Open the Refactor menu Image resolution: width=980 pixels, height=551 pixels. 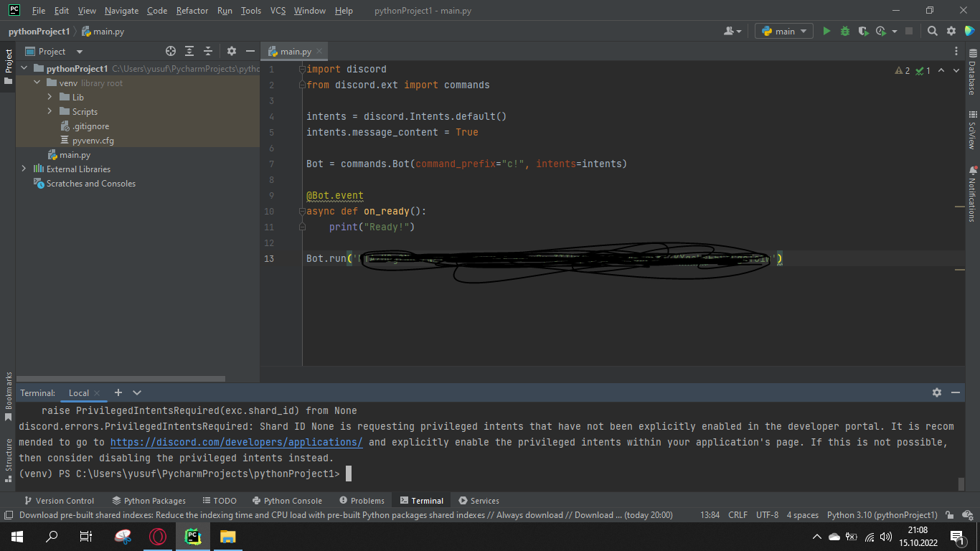(x=192, y=11)
